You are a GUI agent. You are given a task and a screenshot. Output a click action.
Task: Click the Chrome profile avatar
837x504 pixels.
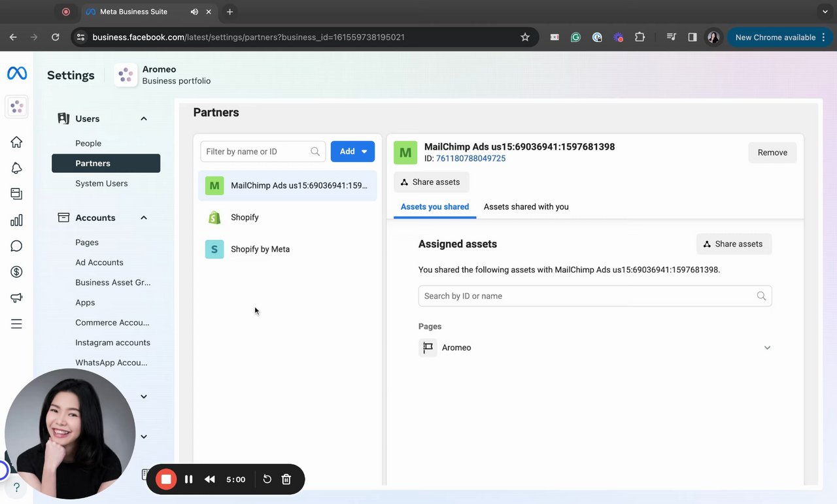point(713,37)
